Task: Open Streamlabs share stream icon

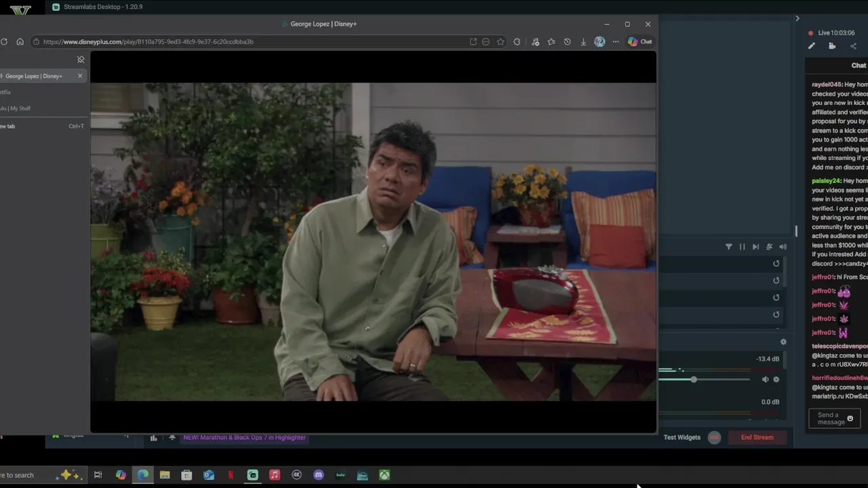Action: tap(853, 46)
